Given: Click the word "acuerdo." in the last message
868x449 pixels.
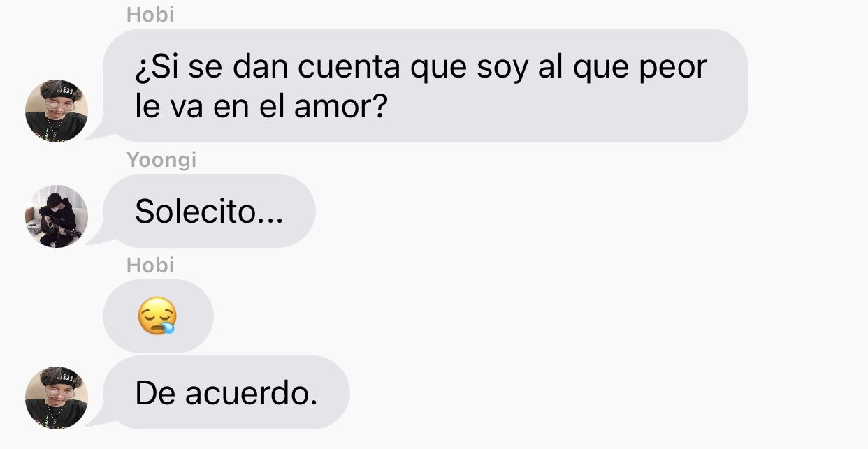Looking at the screenshot, I should point(252,394).
